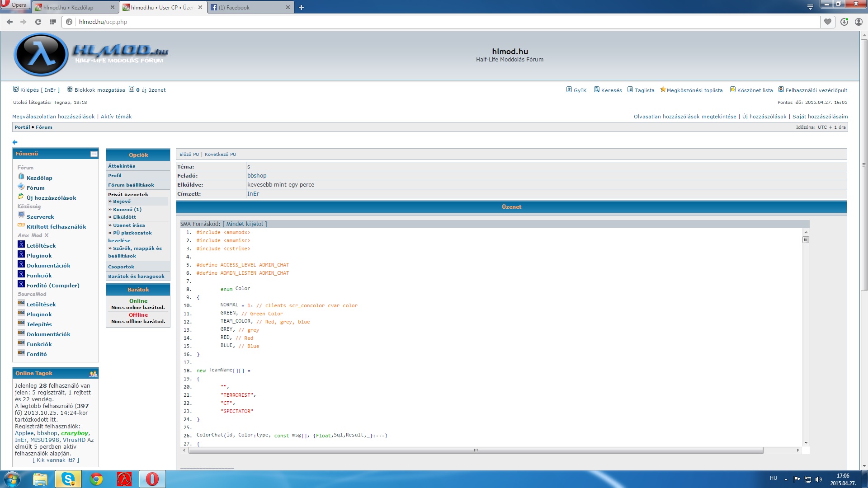Open Skype from taskbar
868x488 pixels.
click(68, 479)
